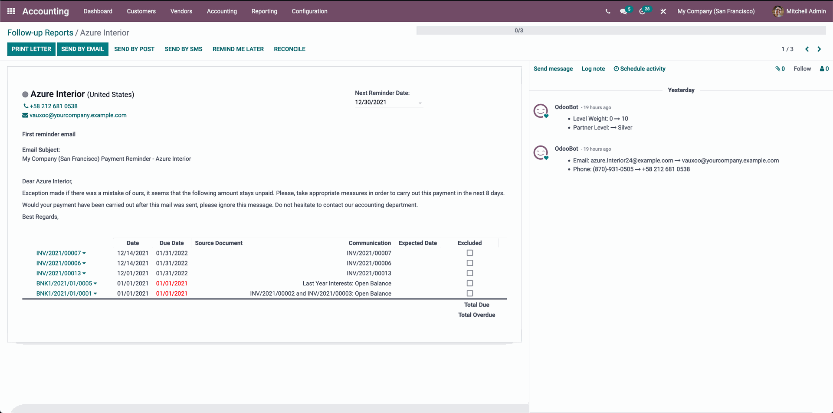Open the conversations chat bubble icon
833x413 pixels.
[625, 11]
